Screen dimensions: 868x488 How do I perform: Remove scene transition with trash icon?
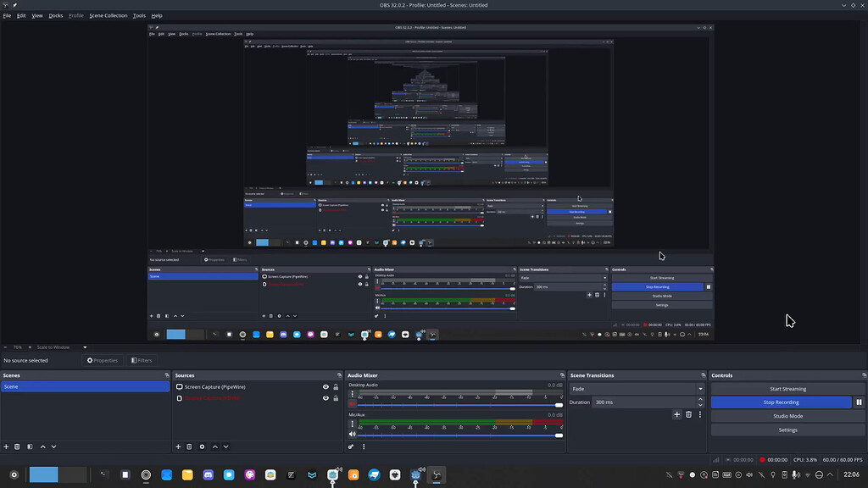pyautogui.click(x=688, y=414)
